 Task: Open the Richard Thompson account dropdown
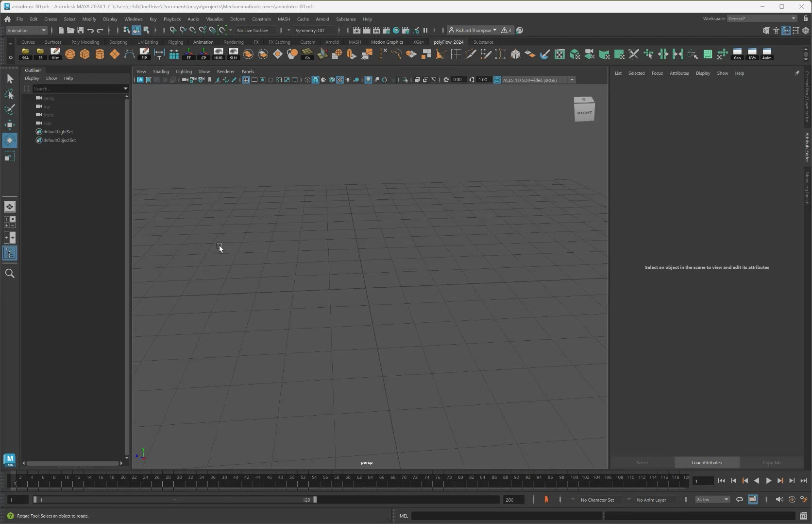[x=473, y=30]
